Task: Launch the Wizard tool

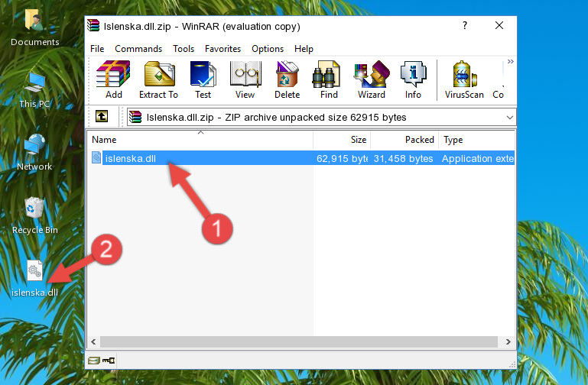Action: (372, 79)
